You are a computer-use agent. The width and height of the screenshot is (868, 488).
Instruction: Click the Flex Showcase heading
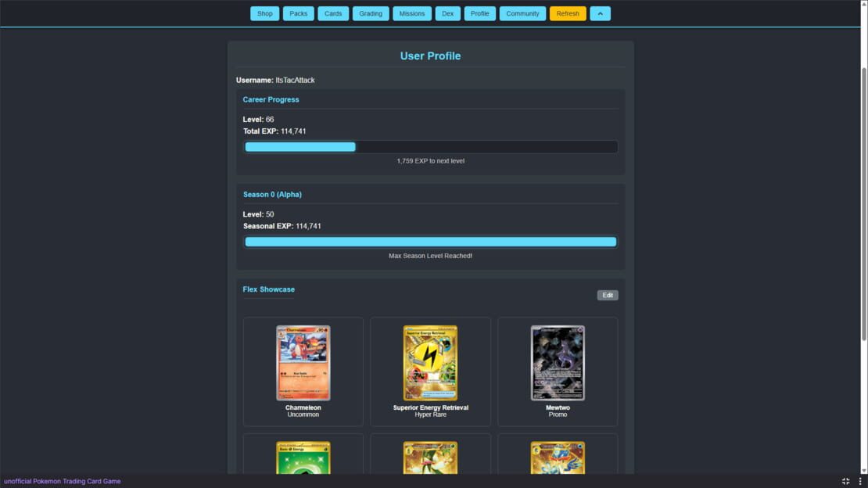tap(268, 289)
